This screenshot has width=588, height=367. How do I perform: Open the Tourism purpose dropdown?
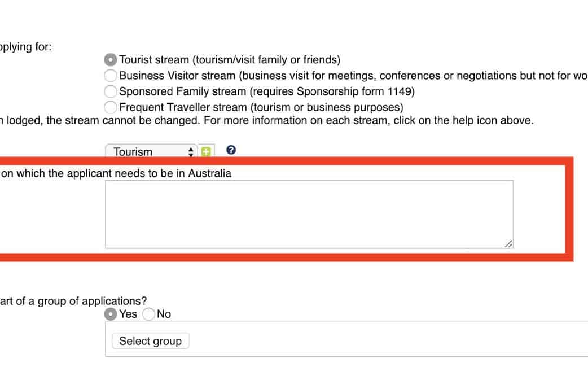point(151,151)
